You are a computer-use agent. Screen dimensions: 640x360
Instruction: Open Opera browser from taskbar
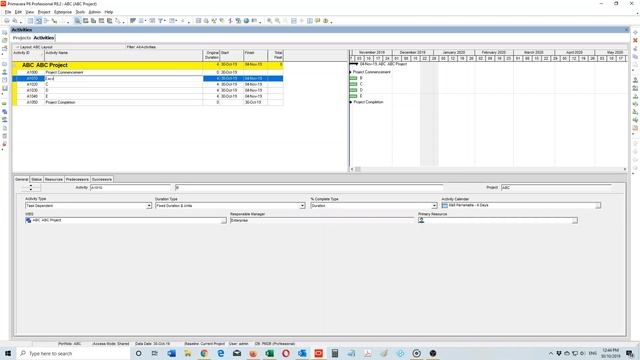coord(286,353)
